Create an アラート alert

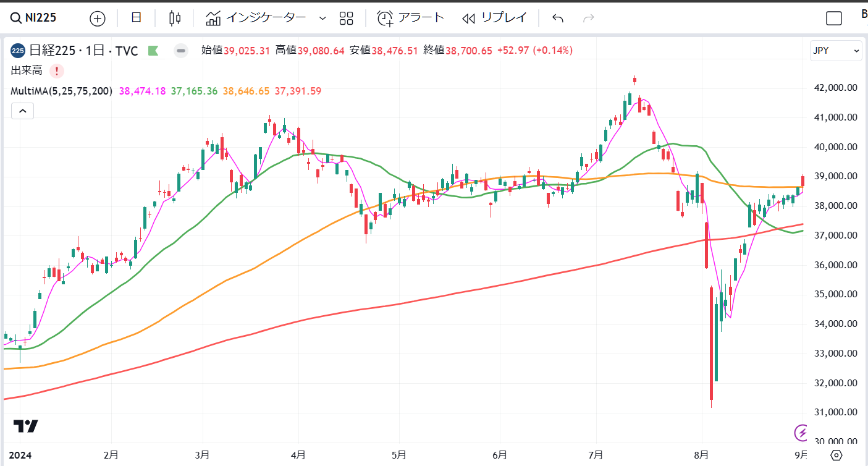pos(411,18)
